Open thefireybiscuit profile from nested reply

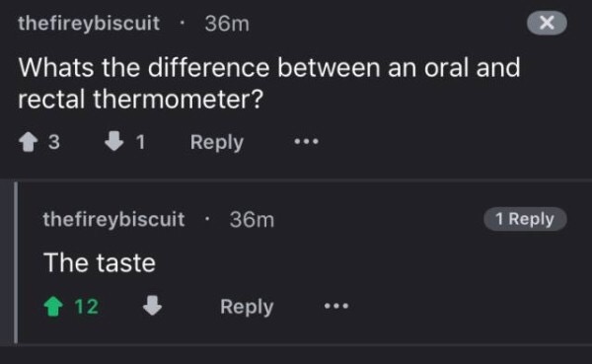pyautogui.click(x=114, y=220)
